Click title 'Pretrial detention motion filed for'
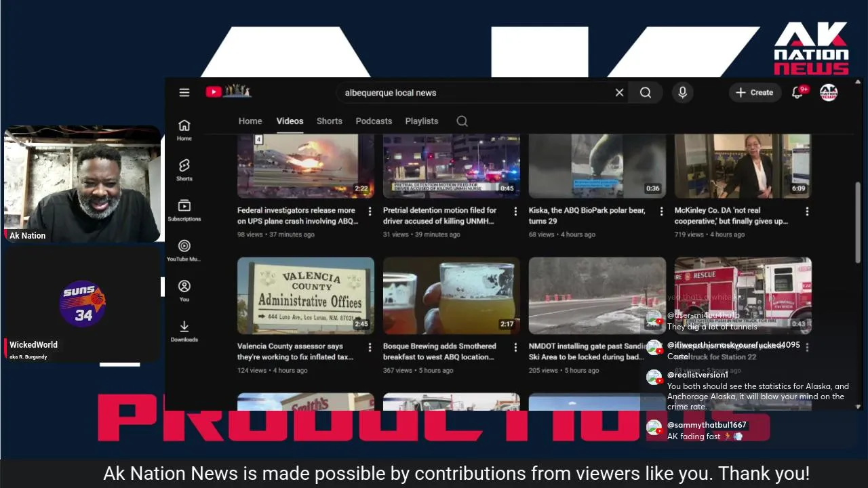The image size is (868, 488). coord(441,216)
